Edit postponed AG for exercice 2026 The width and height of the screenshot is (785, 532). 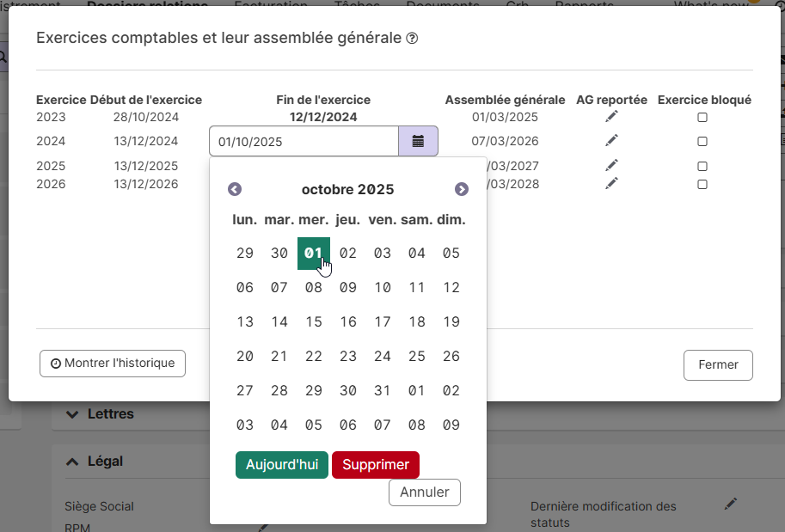pyautogui.click(x=611, y=184)
